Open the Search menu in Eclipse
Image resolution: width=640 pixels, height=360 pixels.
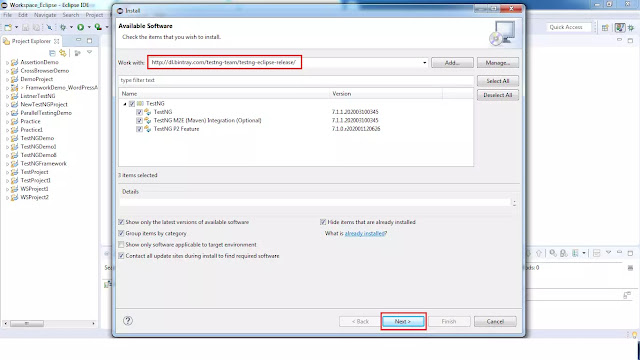[71, 15]
